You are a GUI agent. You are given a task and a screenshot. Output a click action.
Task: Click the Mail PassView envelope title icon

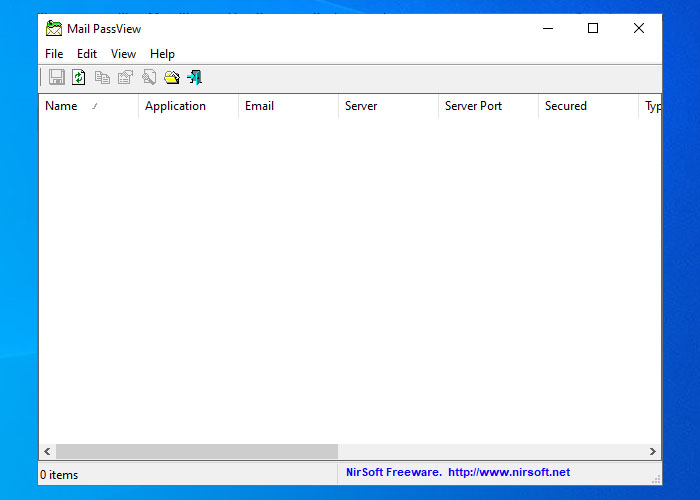54,29
